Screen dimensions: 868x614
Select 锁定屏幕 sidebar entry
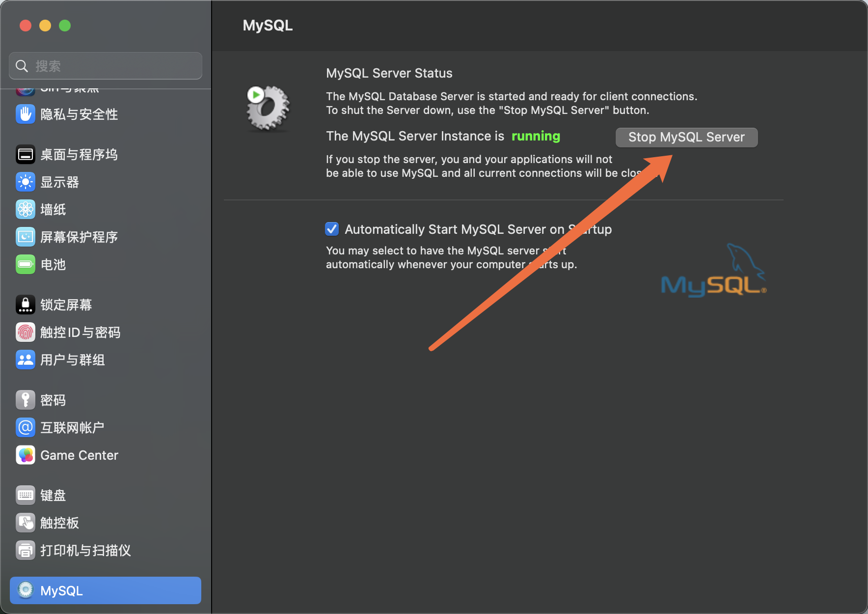[66, 305]
